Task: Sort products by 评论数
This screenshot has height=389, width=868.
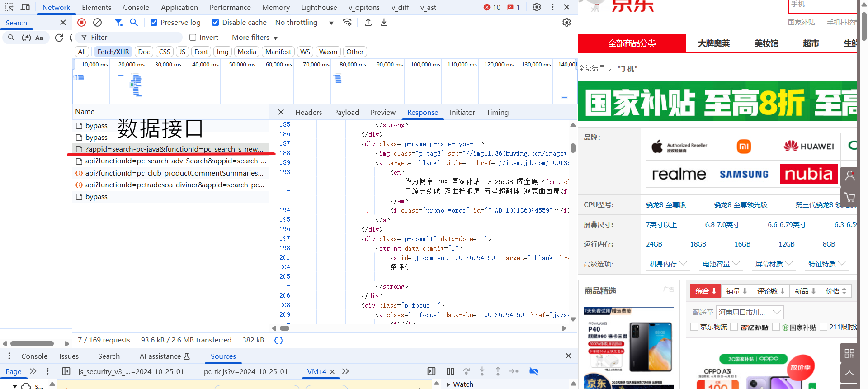Action: point(771,291)
